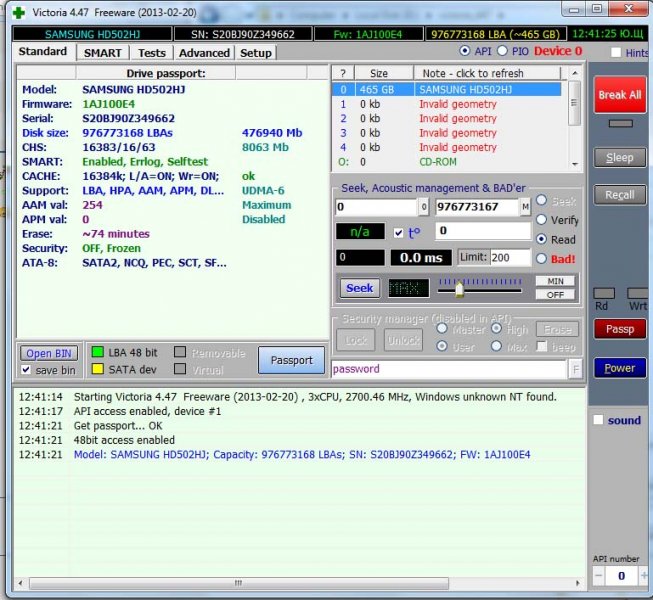Open the Tests tab

point(152,53)
